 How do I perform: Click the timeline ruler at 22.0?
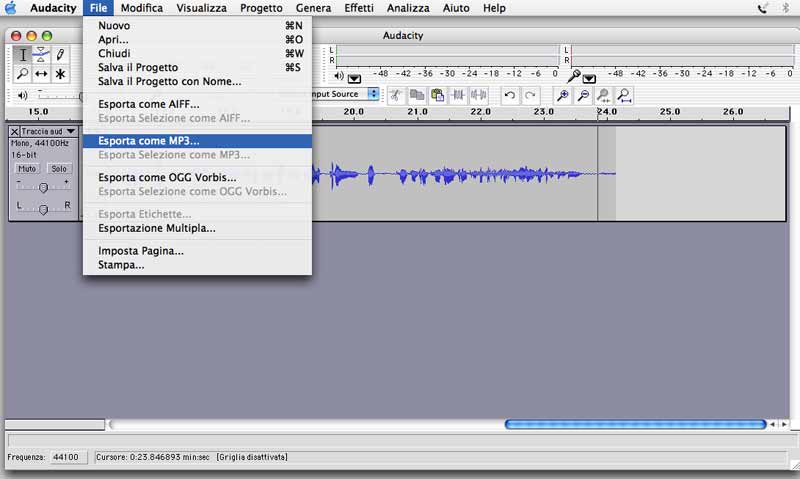(480, 111)
